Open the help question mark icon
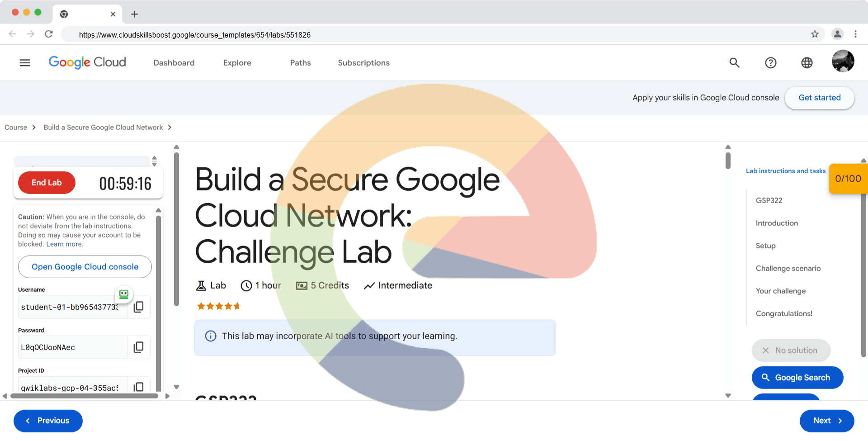Viewport: 868px width, 441px height. (x=770, y=63)
